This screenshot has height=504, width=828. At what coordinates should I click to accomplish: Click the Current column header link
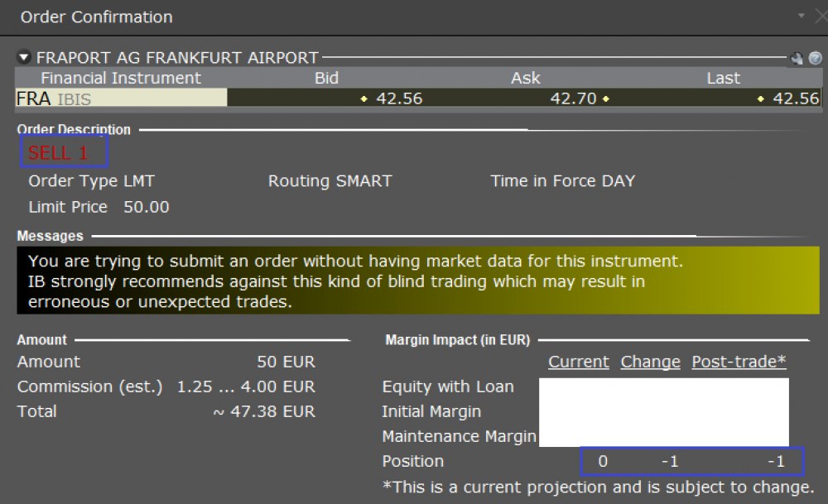(578, 362)
